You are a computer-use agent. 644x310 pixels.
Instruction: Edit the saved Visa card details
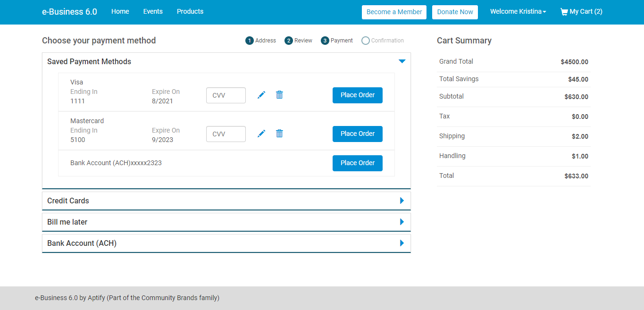pyautogui.click(x=261, y=95)
